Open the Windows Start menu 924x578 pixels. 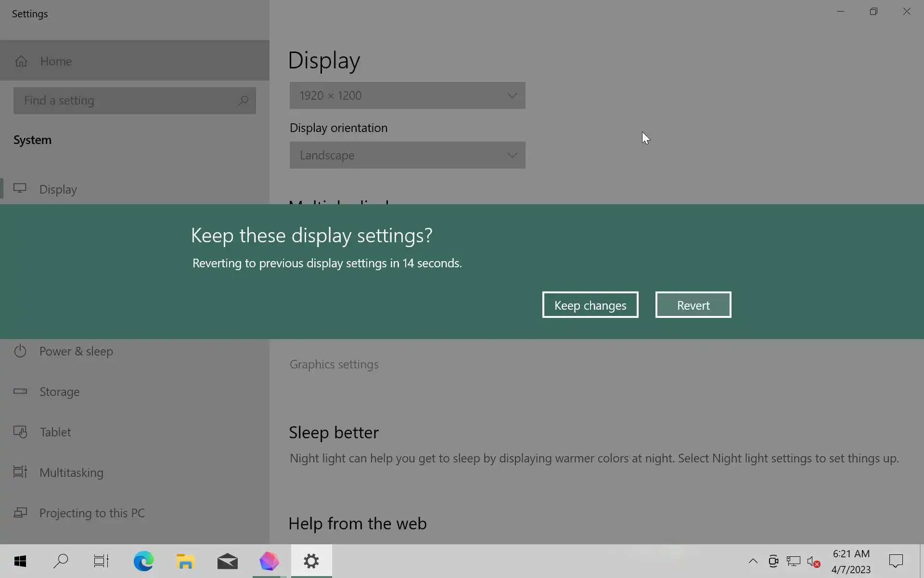[20, 561]
